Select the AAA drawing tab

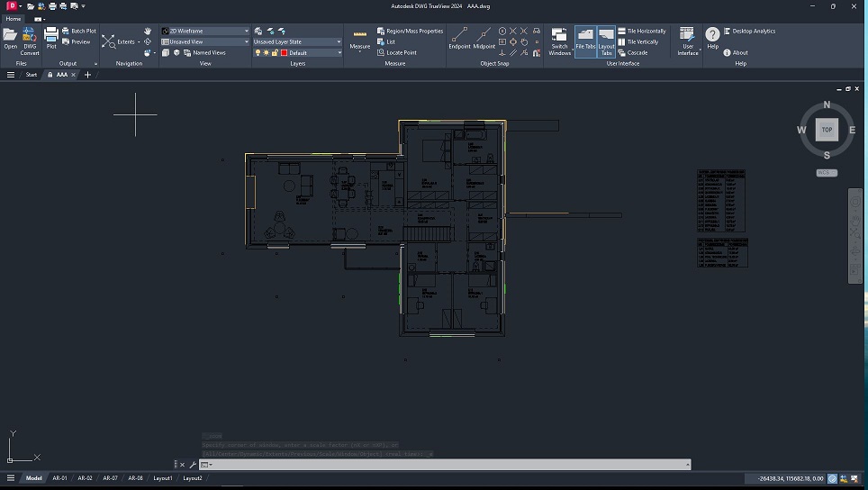click(61, 75)
